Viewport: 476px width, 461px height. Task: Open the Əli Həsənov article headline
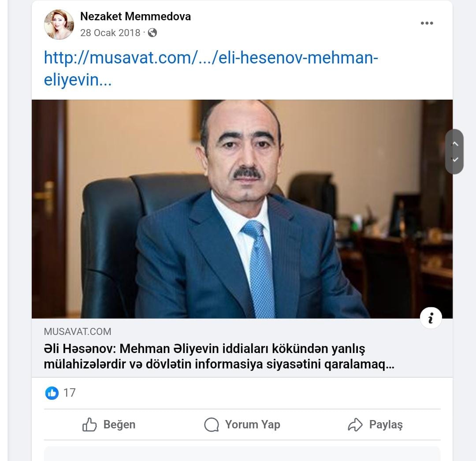(x=219, y=357)
